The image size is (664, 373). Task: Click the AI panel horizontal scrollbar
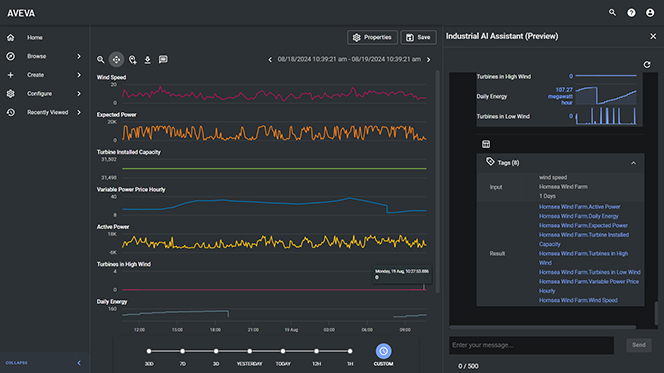click(x=542, y=327)
